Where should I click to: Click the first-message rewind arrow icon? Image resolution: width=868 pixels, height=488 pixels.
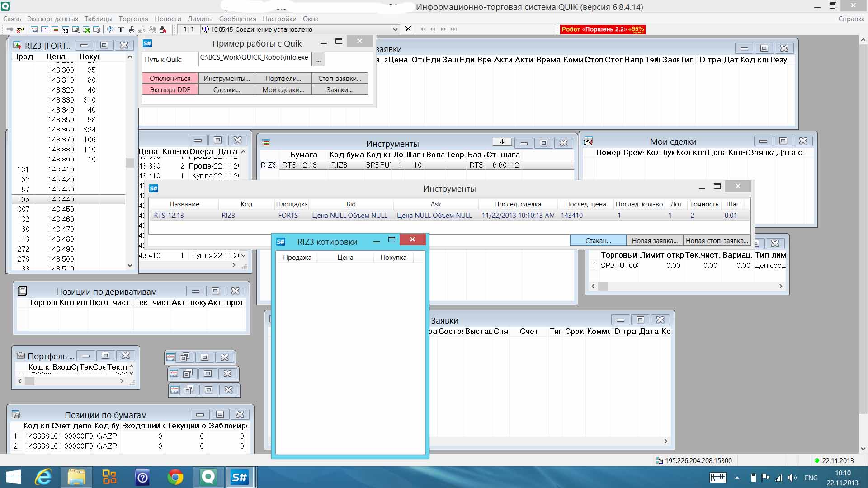coord(422,29)
